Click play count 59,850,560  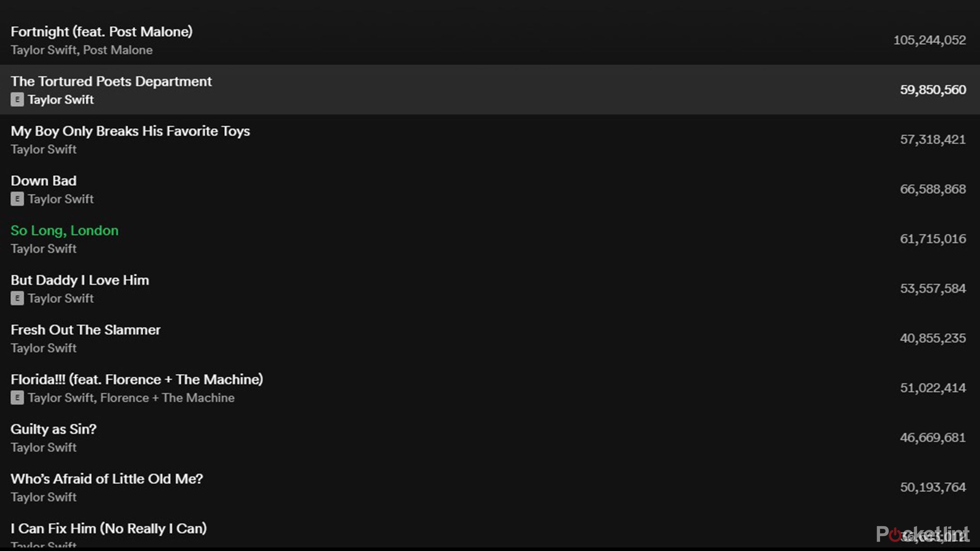pyautogui.click(x=933, y=90)
